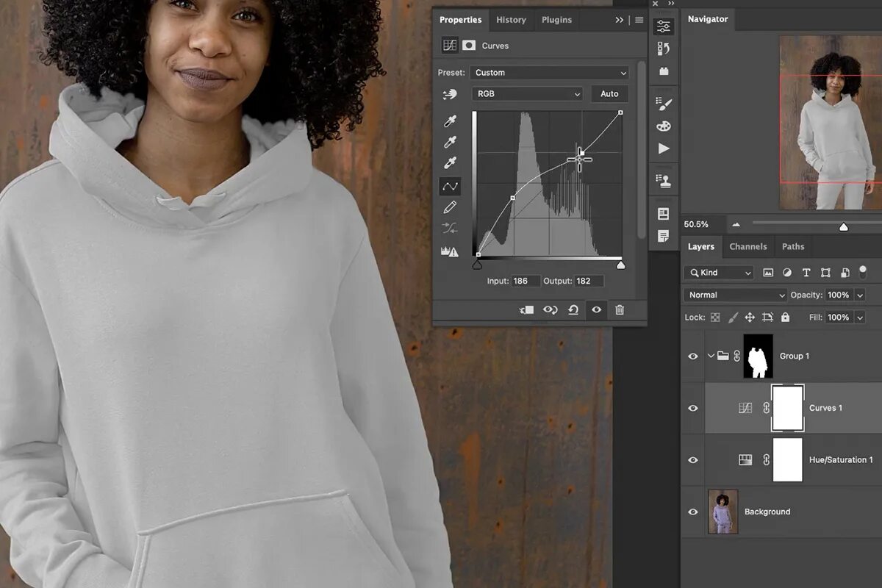Toggle lock all padlock icon
This screenshot has height=588, width=882.
pos(785,318)
